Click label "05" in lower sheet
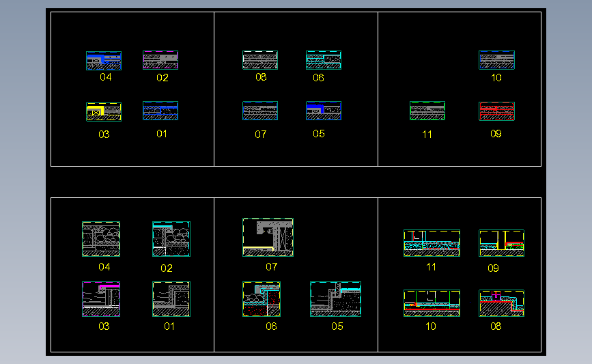The image size is (592, 364). click(x=337, y=326)
